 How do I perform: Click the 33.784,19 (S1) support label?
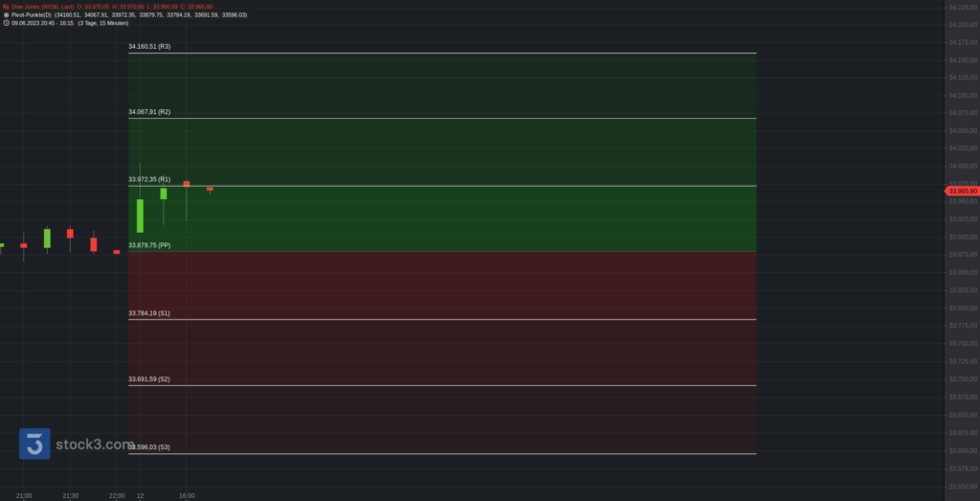click(149, 313)
